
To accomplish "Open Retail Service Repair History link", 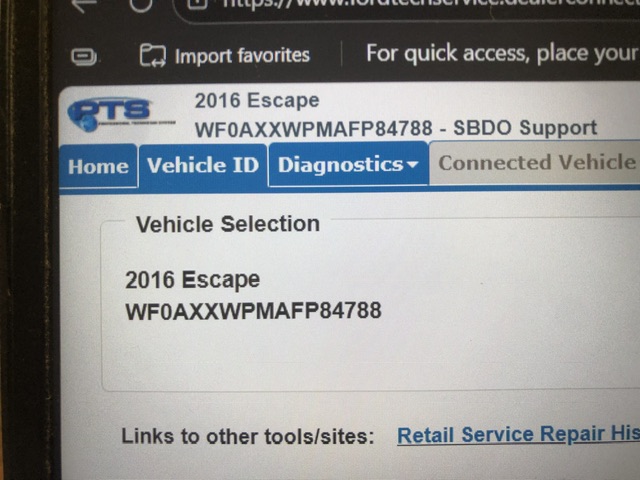I will click(x=518, y=435).
